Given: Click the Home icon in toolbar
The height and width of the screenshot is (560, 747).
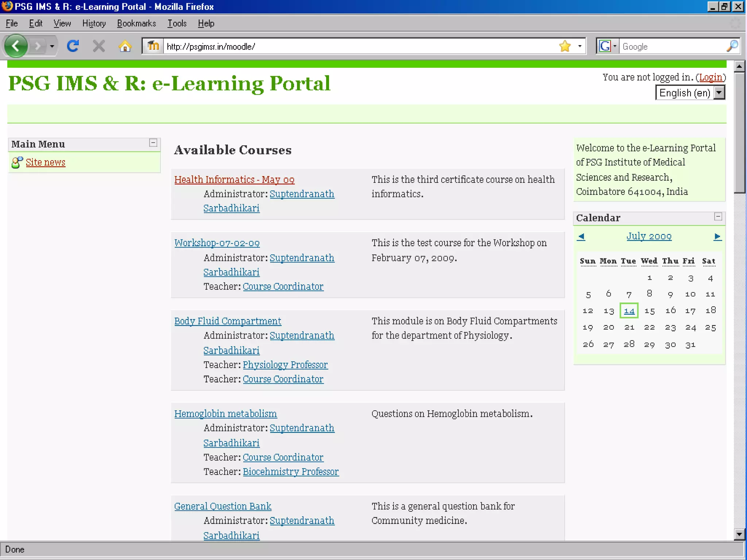Looking at the screenshot, I should tap(125, 46).
